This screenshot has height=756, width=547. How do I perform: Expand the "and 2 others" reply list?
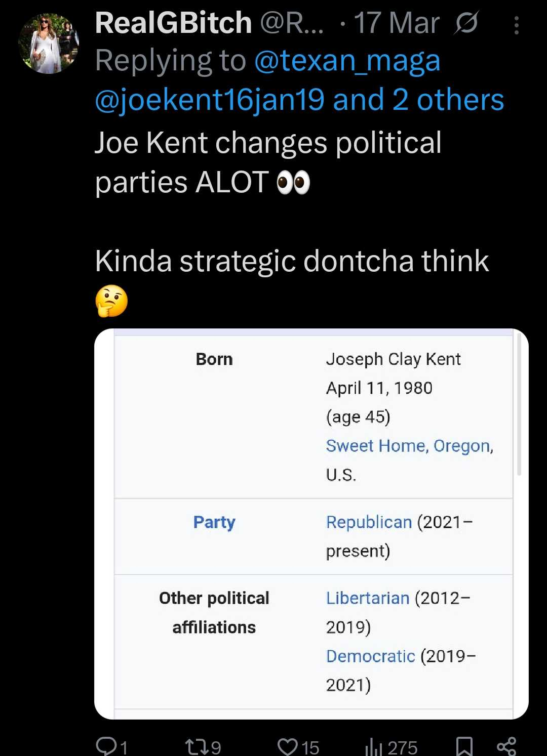tap(419, 100)
